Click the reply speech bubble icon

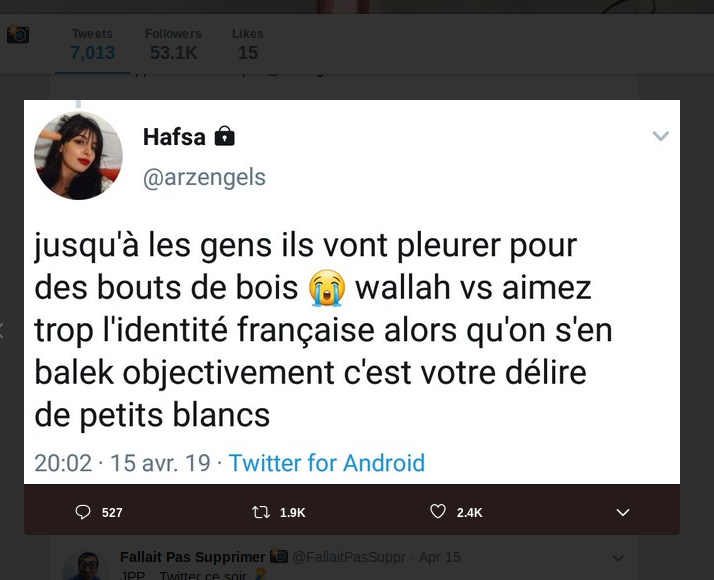point(82,512)
